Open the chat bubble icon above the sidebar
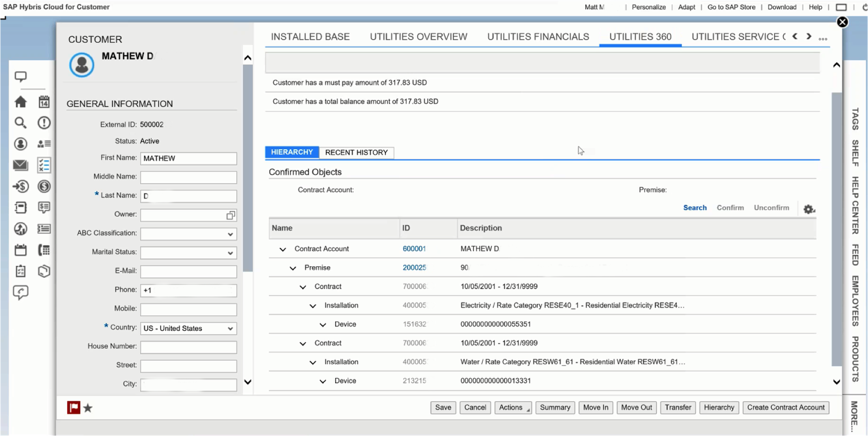 [21, 77]
